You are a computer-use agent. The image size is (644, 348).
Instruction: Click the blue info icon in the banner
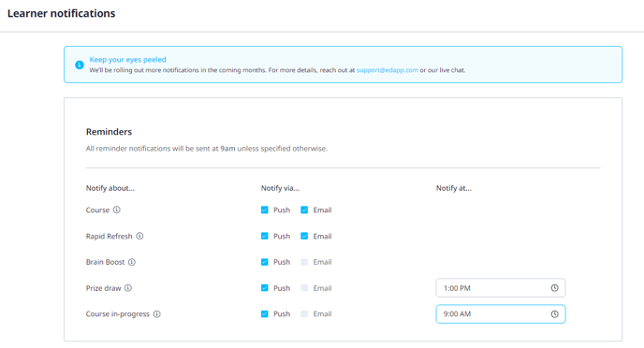click(x=80, y=65)
